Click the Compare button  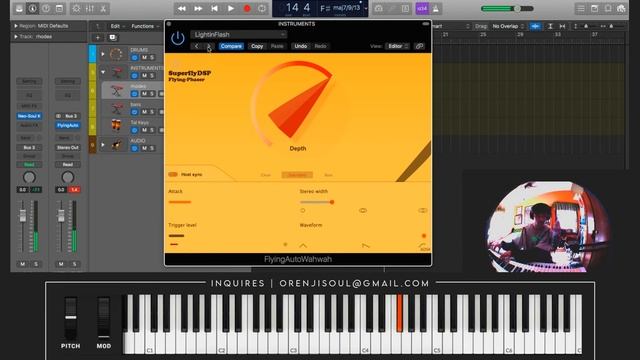(x=231, y=46)
